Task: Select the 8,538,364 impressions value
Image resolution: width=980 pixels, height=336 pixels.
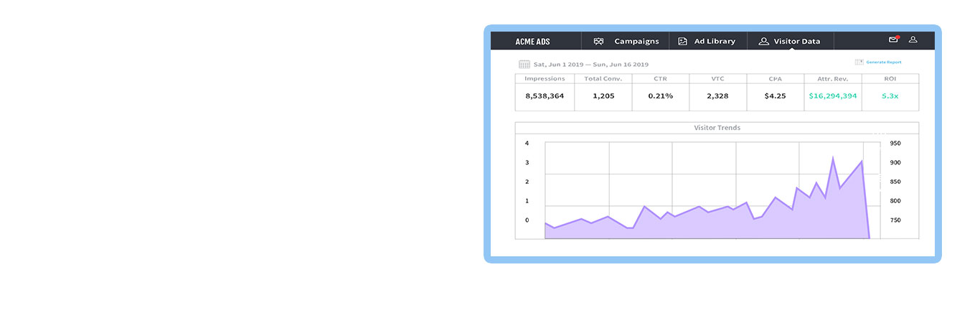Action: [x=545, y=95]
